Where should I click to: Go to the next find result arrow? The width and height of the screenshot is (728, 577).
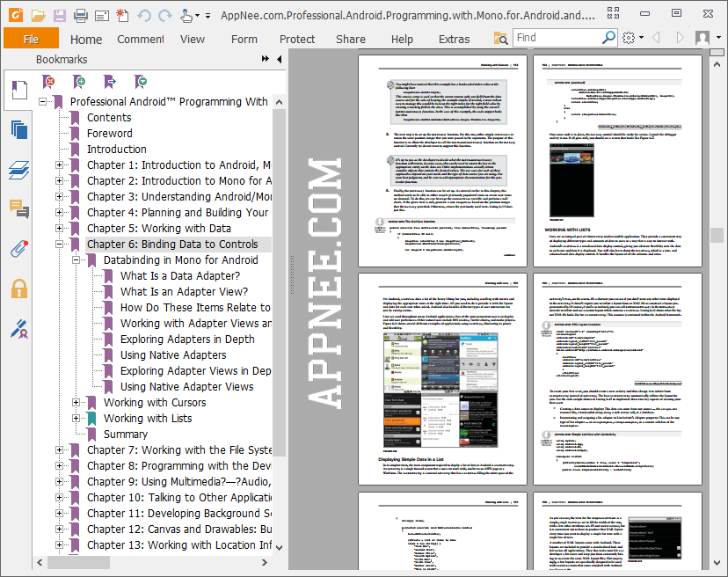tap(680, 38)
